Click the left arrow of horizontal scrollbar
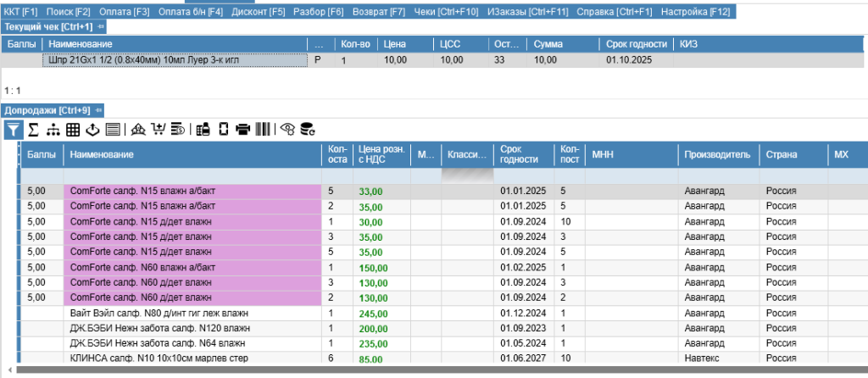This screenshot has height=378, width=868. pyautogui.click(x=10, y=369)
